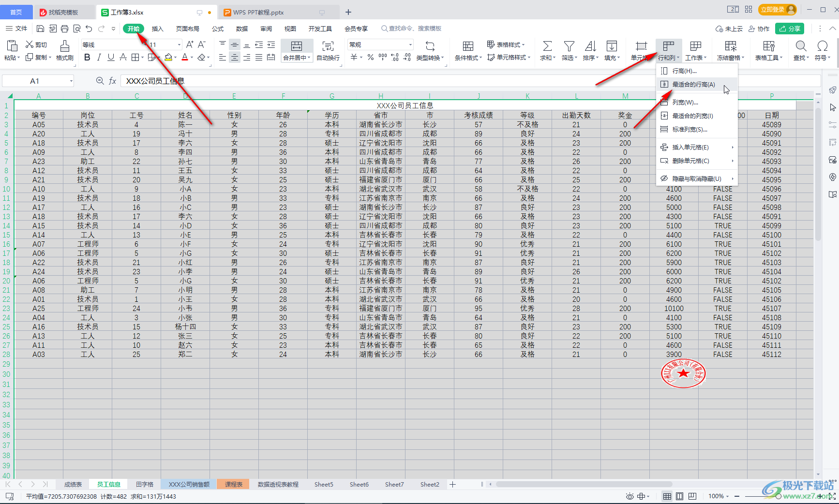Image resolution: width=839 pixels, height=504 pixels.
Task: Click the insert function fx icon
Action: [112, 81]
